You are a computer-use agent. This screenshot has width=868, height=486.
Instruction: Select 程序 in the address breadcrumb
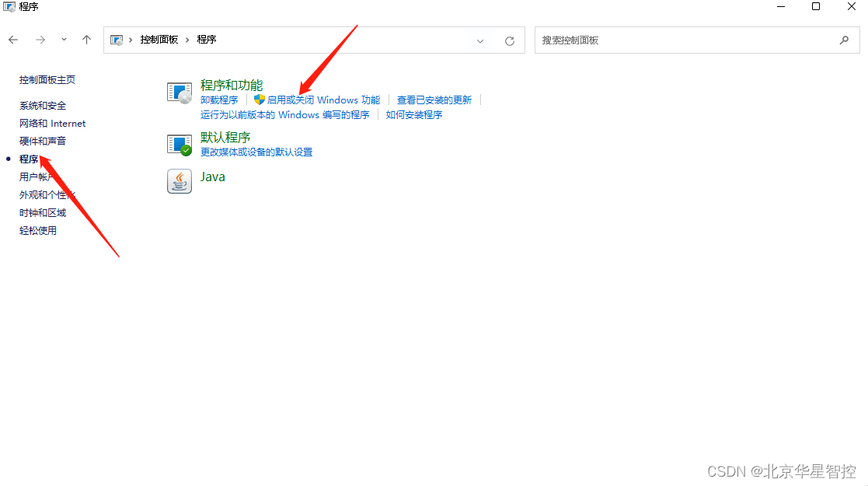207,40
